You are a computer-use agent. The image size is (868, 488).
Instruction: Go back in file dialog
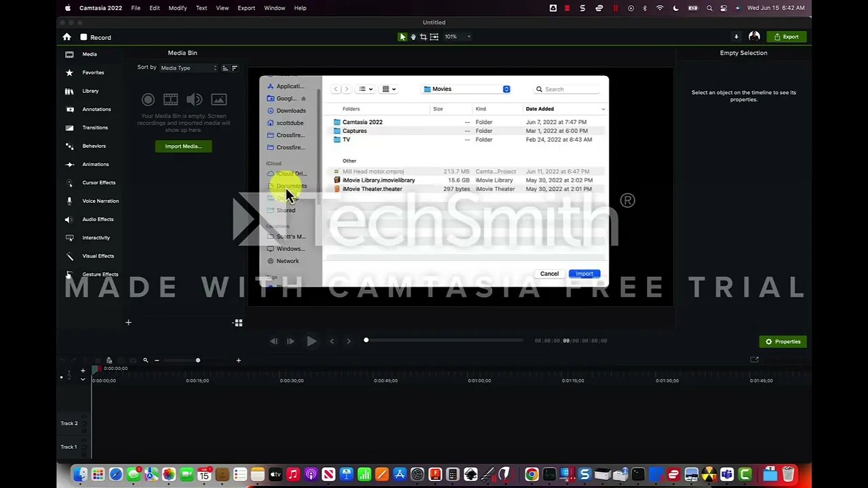tap(336, 89)
